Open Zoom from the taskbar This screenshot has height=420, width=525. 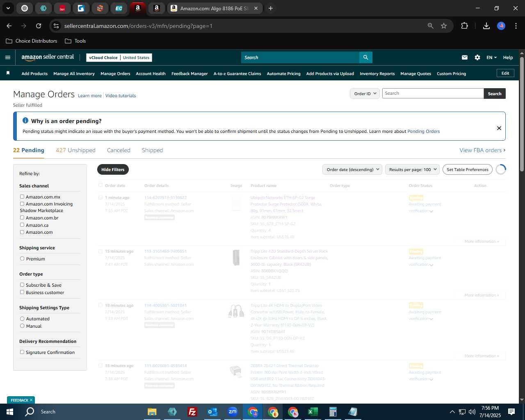(233, 412)
